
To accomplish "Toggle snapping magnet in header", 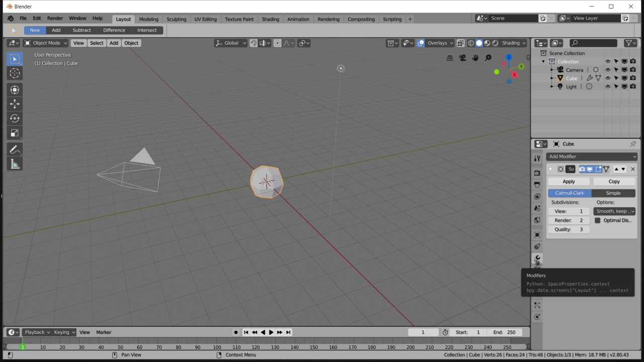I will click(254, 43).
